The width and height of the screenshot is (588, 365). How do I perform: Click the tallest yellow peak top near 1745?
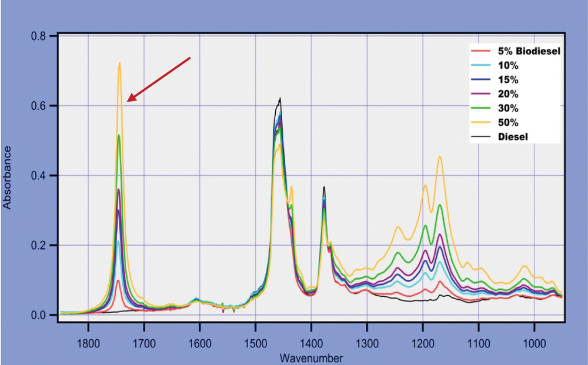click(x=119, y=63)
